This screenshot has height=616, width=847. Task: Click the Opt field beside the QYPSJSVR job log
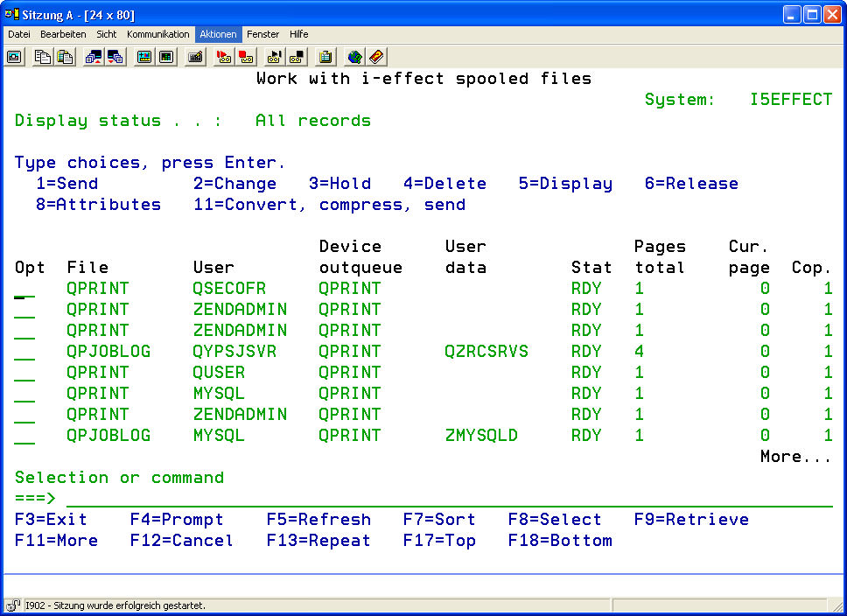24,352
